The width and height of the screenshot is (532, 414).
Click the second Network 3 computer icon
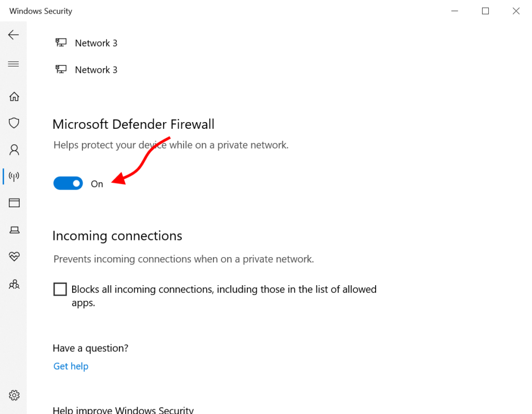(61, 69)
